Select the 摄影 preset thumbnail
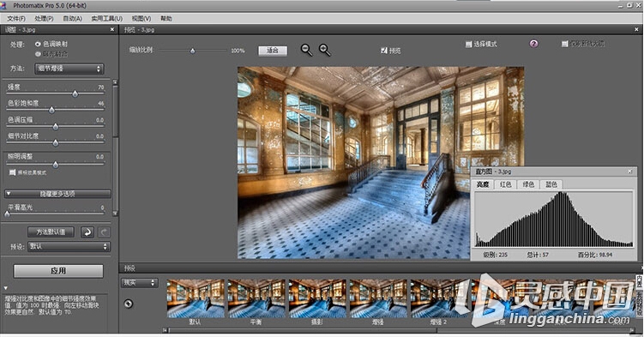 (317, 298)
